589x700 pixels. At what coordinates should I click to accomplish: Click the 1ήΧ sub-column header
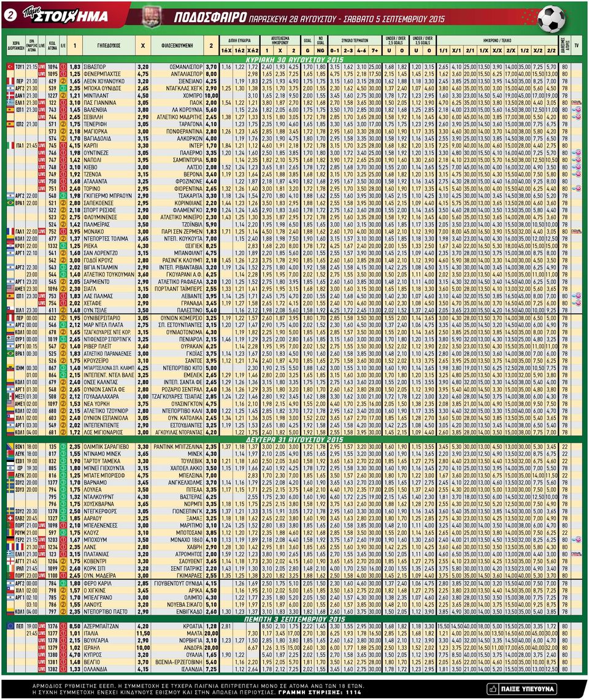coord(226,50)
